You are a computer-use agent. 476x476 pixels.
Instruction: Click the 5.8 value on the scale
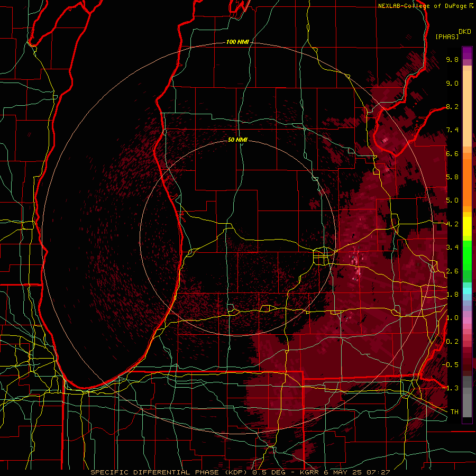pyautogui.click(x=452, y=177)
